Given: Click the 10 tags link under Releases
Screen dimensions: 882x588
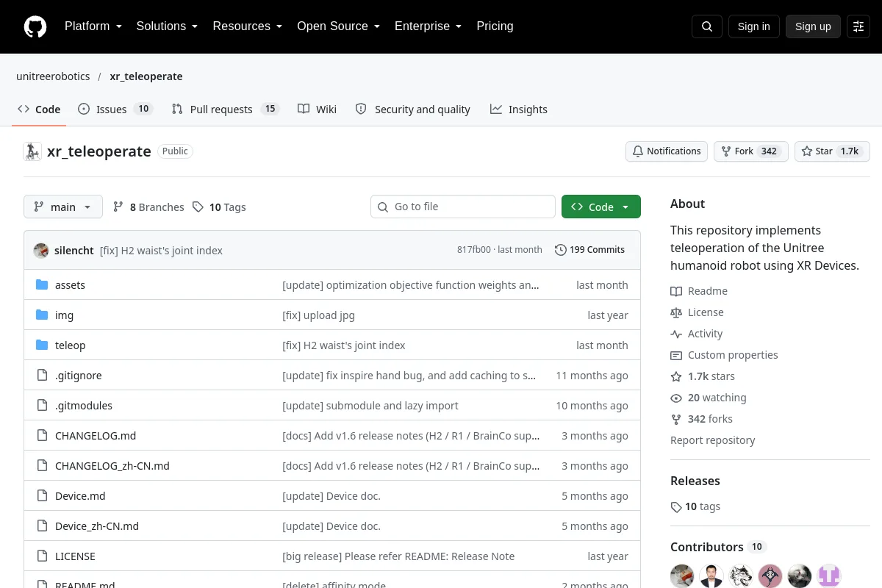Looking at the screenshot, I should 695,506.
